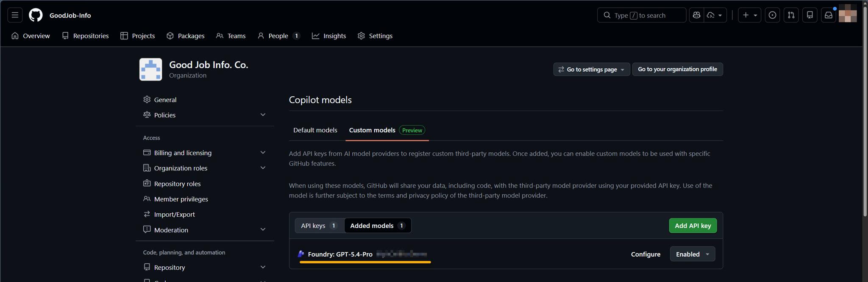Open Copilot chat icon in header
Viewport: 868px width, 282px height.
coord(696,15)
